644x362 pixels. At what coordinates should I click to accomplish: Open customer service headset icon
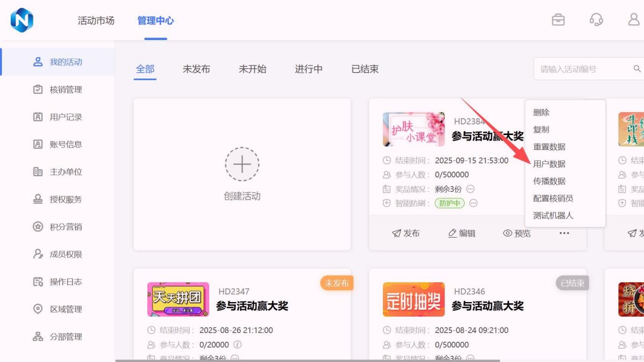(x=596, y=20)
